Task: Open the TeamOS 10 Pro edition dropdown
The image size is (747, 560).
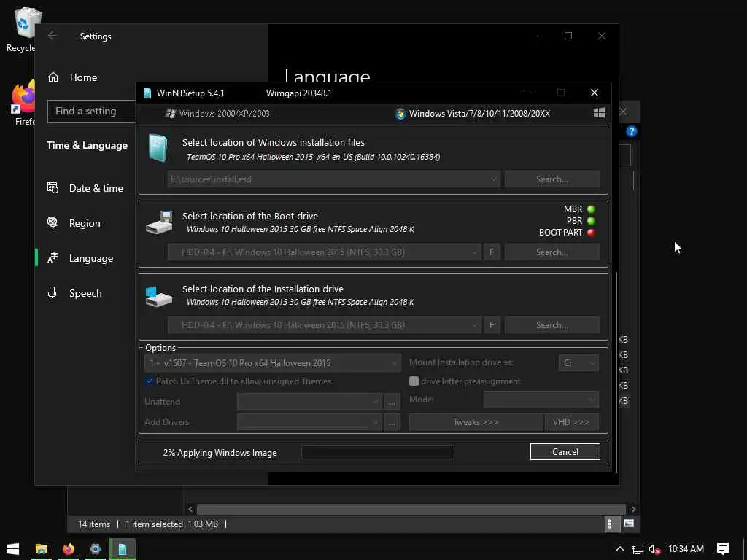Action: click(x=273, y=363)
